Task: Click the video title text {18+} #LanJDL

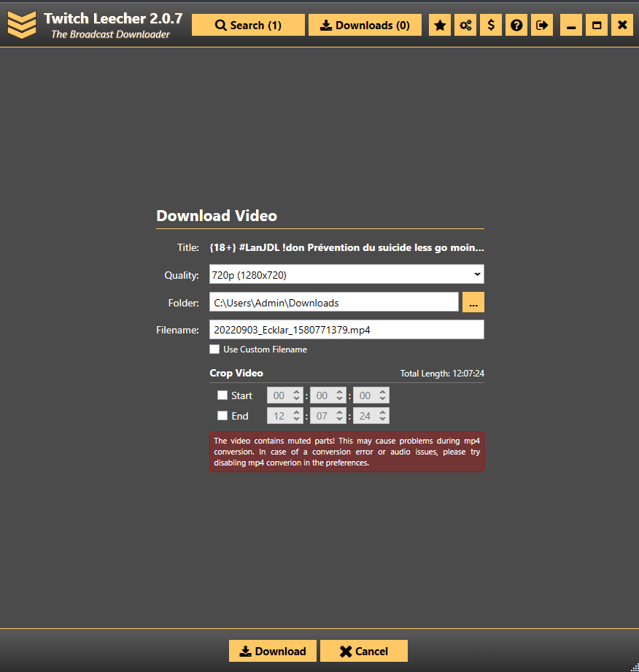Action: pyautogui.click(x=346, y=248)
